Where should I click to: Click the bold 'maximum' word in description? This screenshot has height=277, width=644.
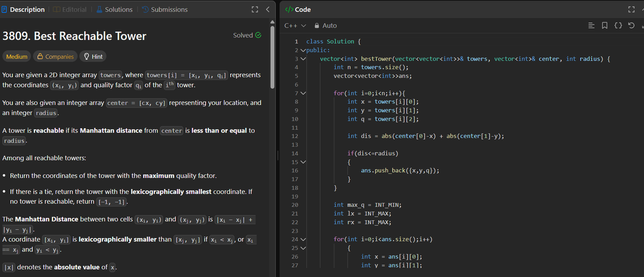pos(158,176)
